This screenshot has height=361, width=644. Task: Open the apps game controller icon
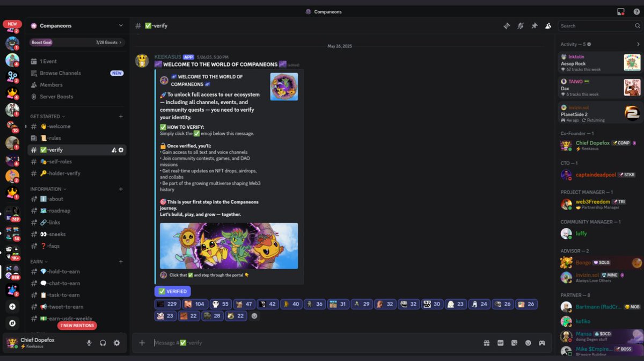(542, 343)
